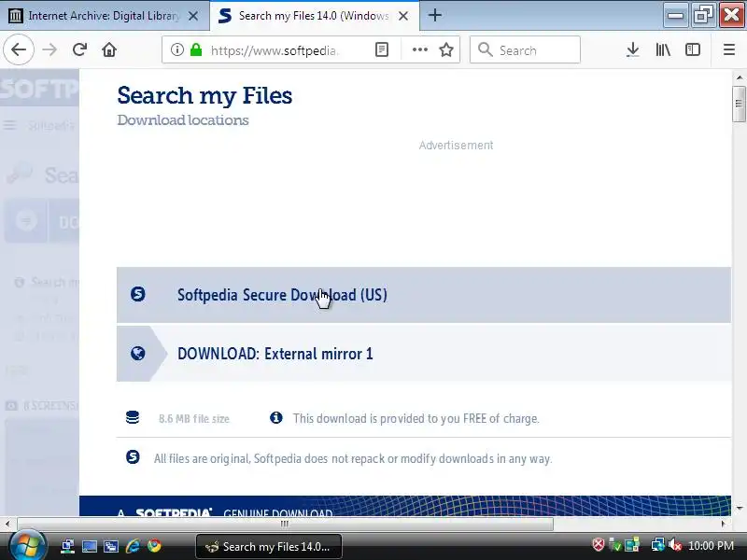
Task: Click the info icon beside FREE of charge
Action: tap(275, 417)
